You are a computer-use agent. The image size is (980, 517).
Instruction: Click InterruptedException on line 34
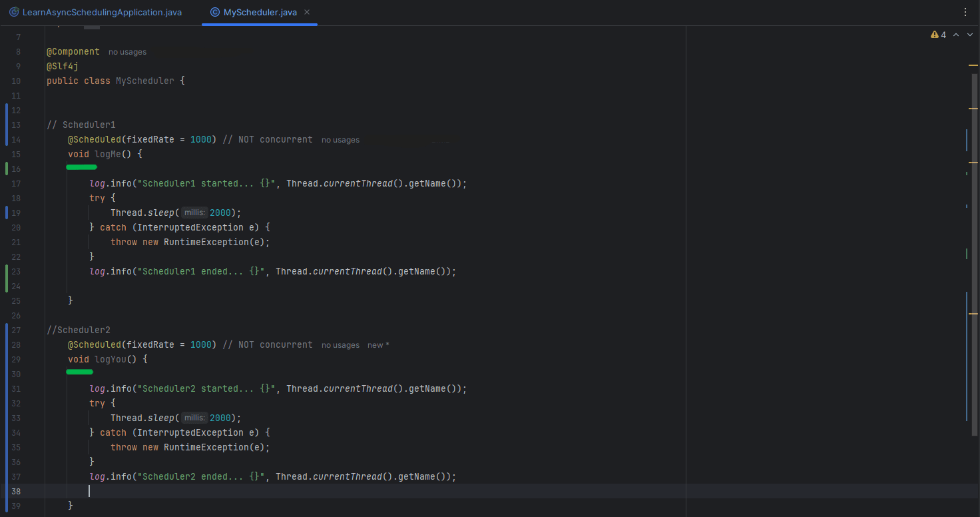(x=190, y=432)
